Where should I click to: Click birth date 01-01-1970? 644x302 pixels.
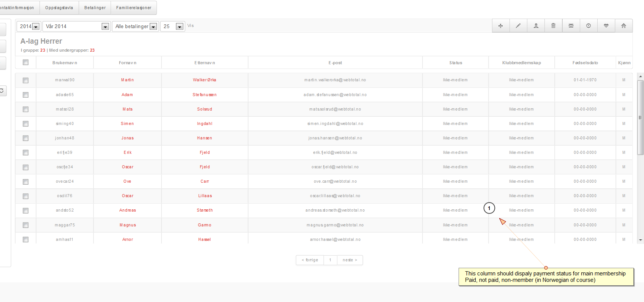(x=585, y=80)
